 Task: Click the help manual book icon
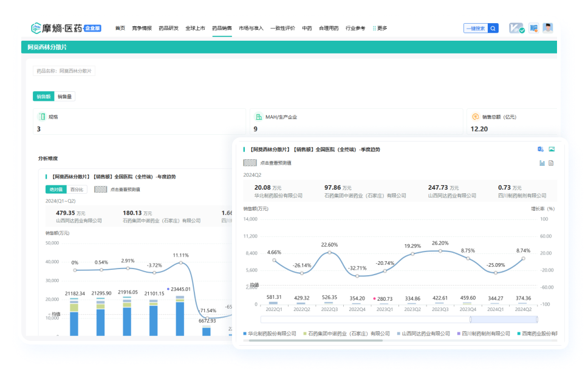click(x=533, y=28)
